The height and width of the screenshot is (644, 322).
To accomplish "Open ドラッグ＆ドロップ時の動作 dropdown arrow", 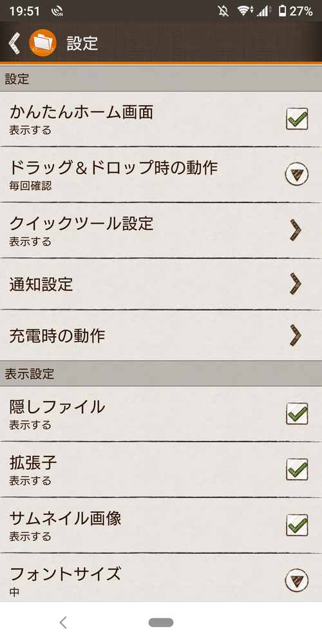I will 297,175.
